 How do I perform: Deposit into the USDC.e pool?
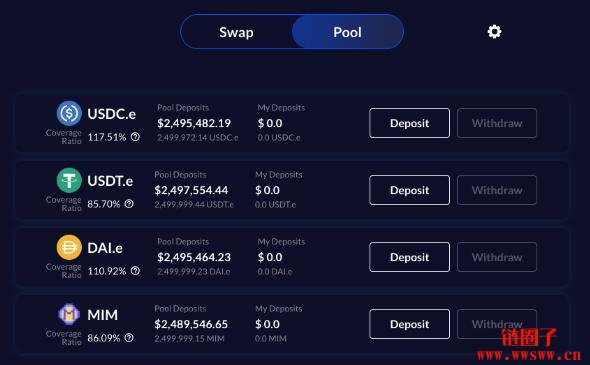[409, 123]
